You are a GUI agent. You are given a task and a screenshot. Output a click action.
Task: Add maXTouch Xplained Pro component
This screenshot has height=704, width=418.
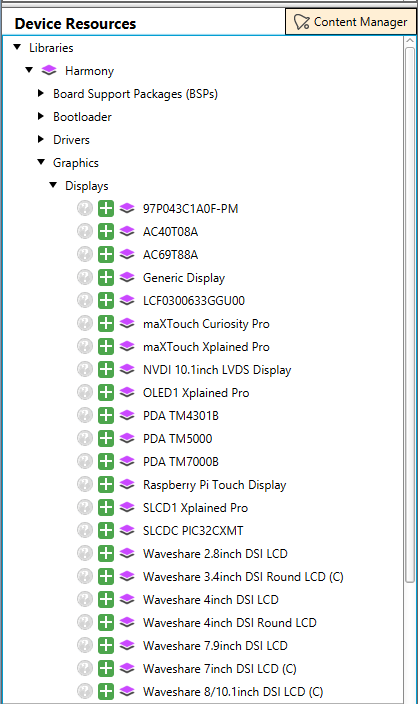(x=106, y=346)
